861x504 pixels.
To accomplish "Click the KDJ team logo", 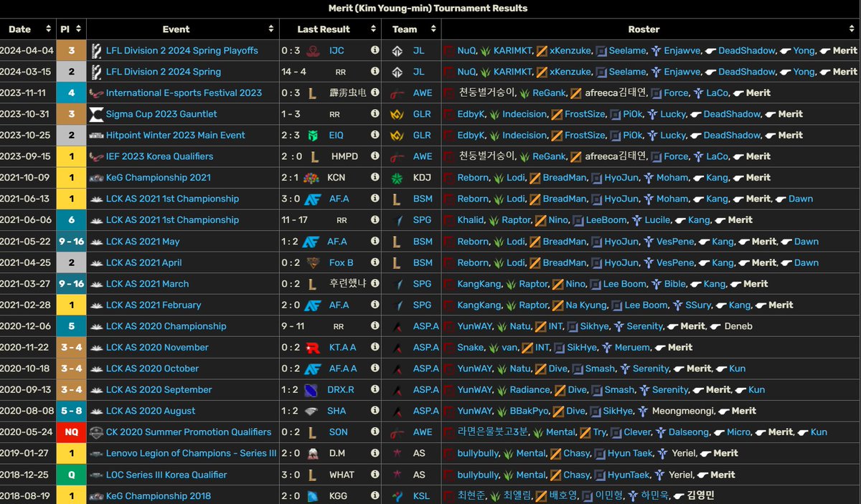I will coord(397,178).
